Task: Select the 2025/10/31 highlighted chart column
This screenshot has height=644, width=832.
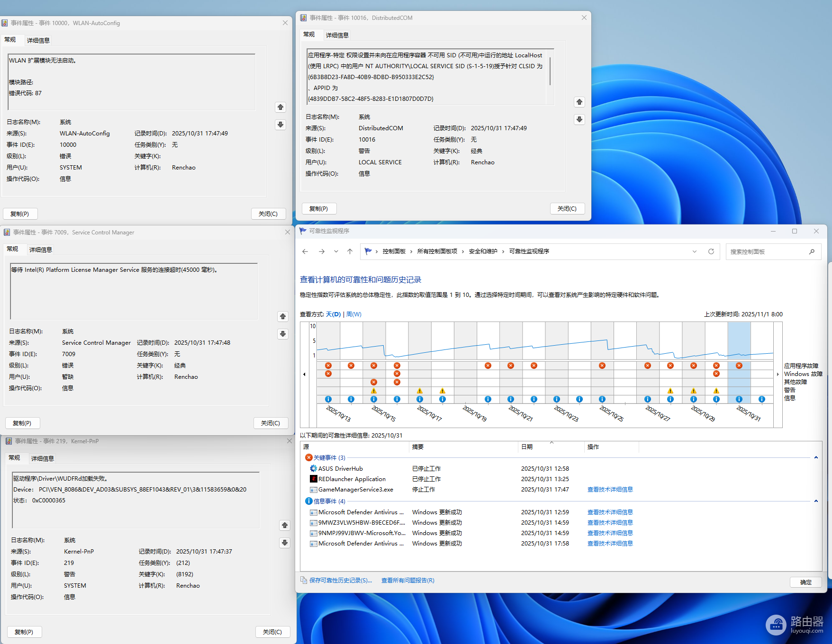Action: coord(739,363)
